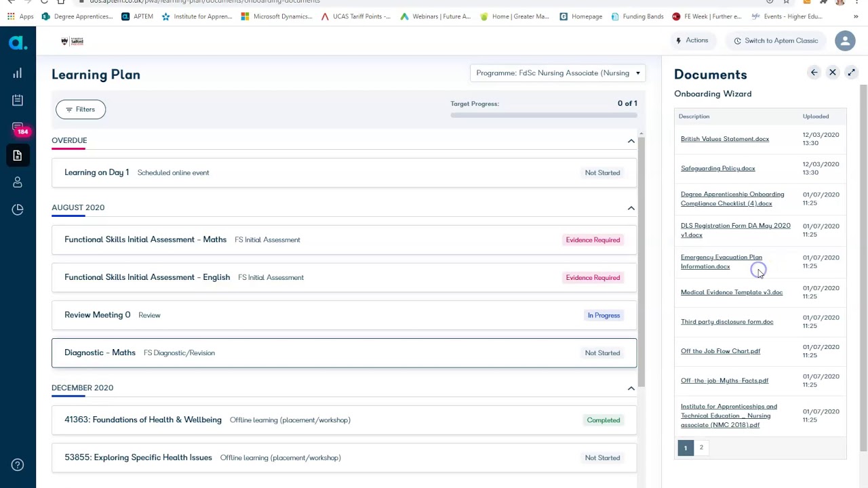Click In Progress status for Review Meeting 0
The height and width of the screenshot is (488, 868).
pyautogui.click(x=604, y=315)
